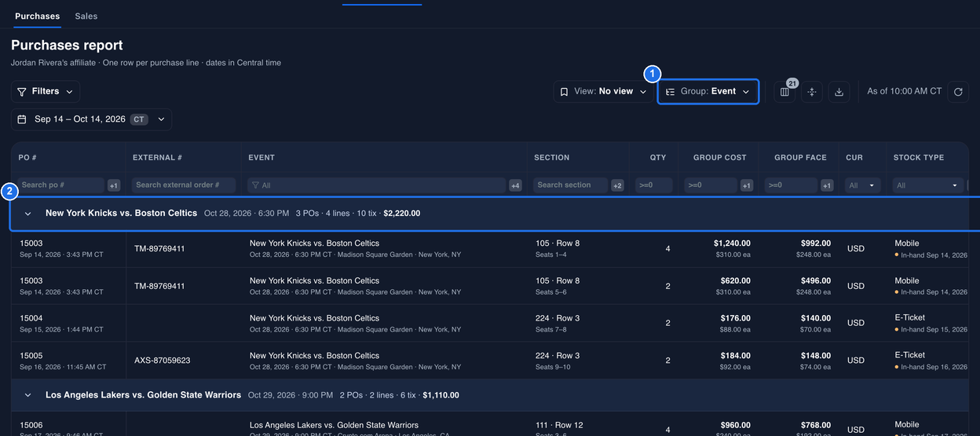Sort by the STOCK TYPE column header
Image resolution: width=980 pixels, height=436 pixels.
(919, 157)
